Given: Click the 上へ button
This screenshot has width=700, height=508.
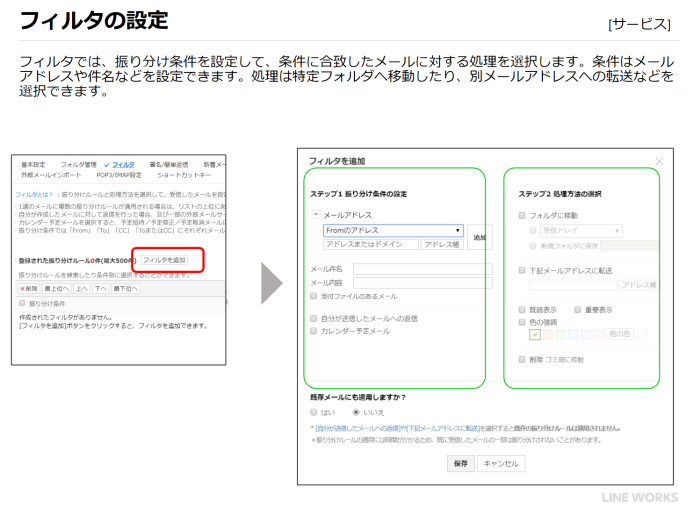Looking at the screenshot, I should [x=82, y=289].
